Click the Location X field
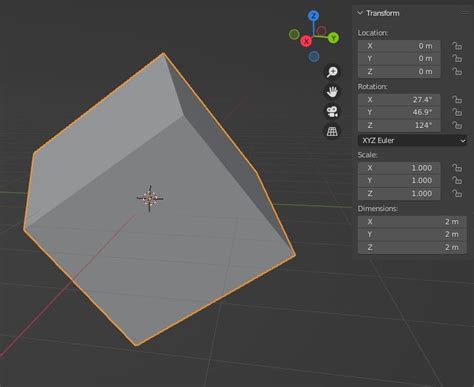Viewport: 474px width, 387px height. 399,46
